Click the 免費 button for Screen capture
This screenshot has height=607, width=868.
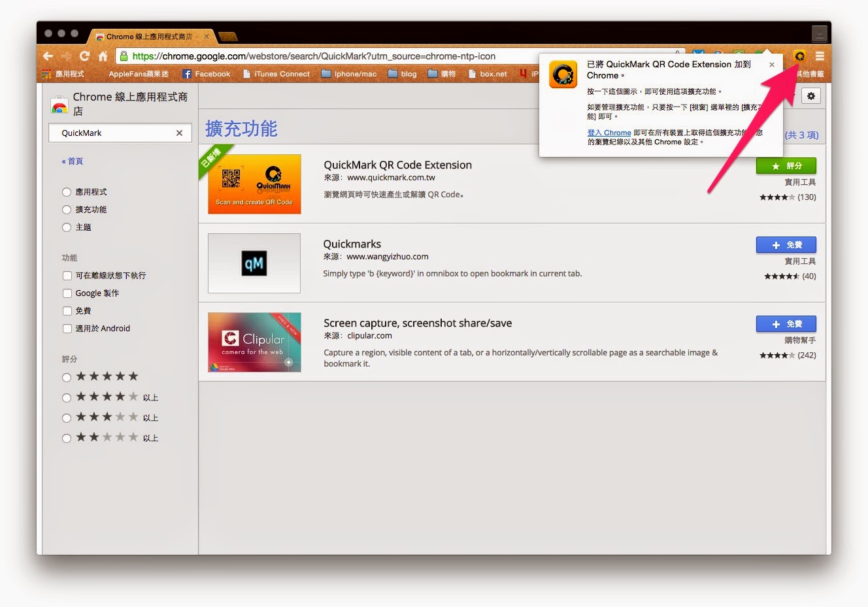pos(786,324)
